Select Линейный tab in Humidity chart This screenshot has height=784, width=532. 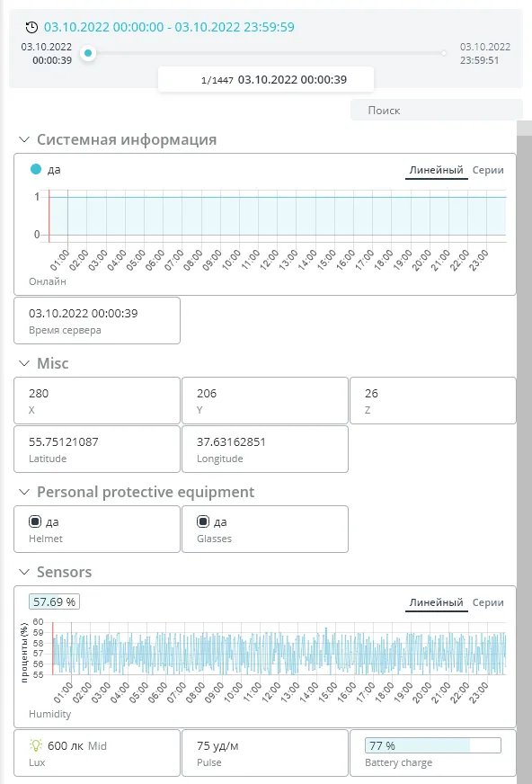pos(436,602)
